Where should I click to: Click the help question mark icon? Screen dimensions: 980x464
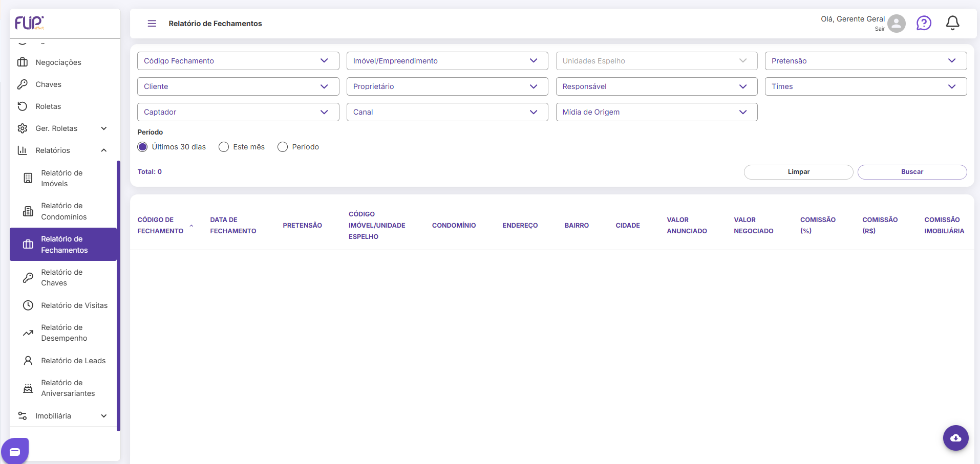click(x=924, y=23)
